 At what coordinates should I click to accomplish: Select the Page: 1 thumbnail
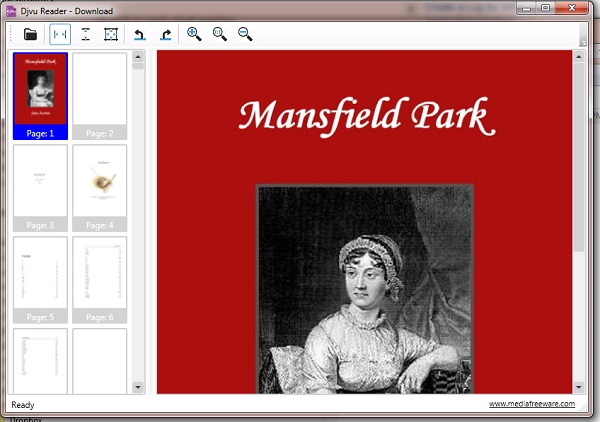40,95
